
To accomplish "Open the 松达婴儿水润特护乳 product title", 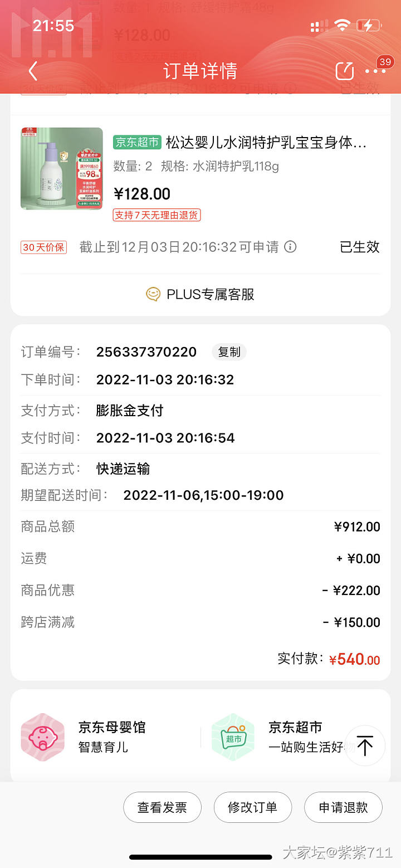I will 266,143.
